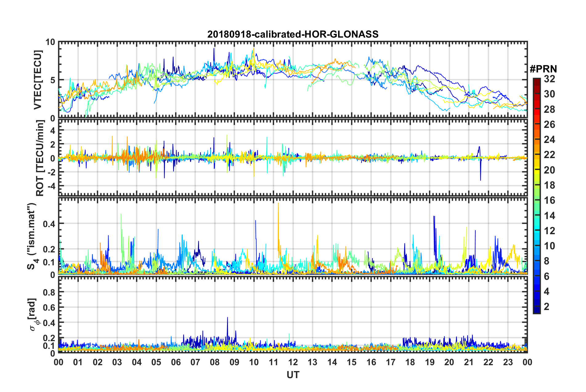Click colorbar tick label 24
The image size is (586, 392).
549,140
